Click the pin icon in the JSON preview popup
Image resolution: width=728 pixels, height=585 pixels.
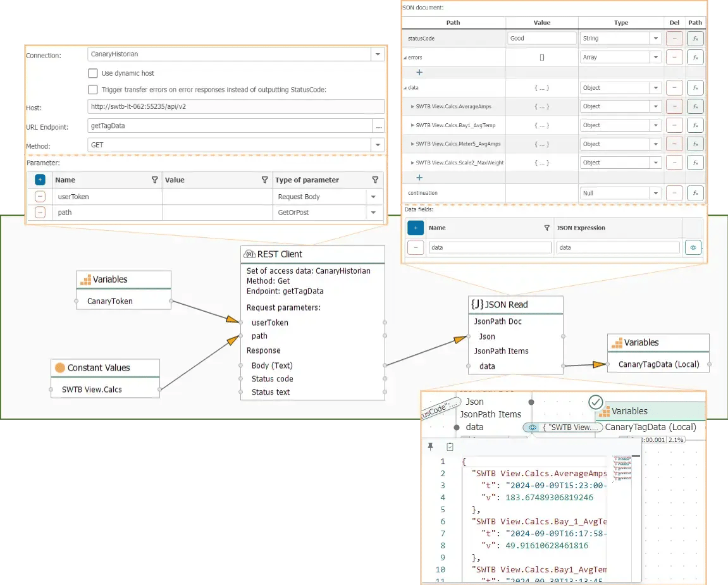click(x=431, y=446)
